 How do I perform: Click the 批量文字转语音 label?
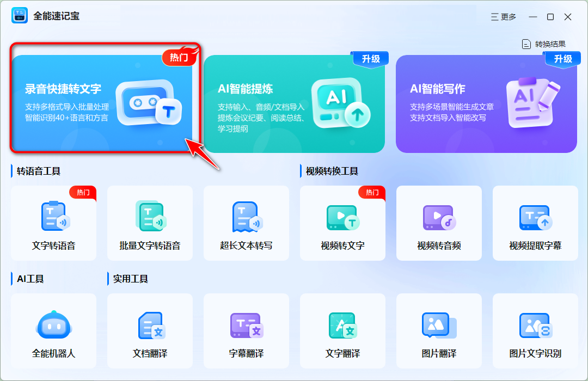(x=150, y=245)
